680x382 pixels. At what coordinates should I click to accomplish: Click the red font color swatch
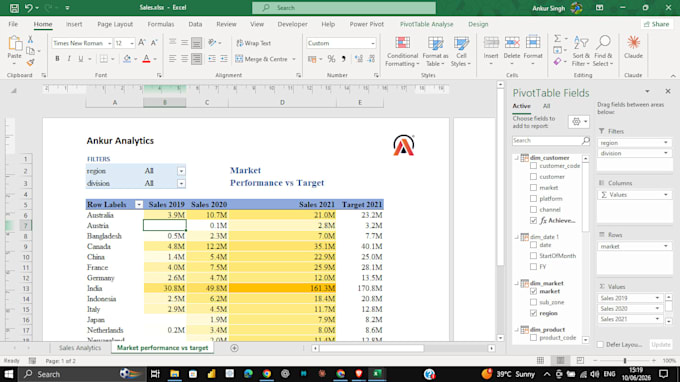coord(146,59)
